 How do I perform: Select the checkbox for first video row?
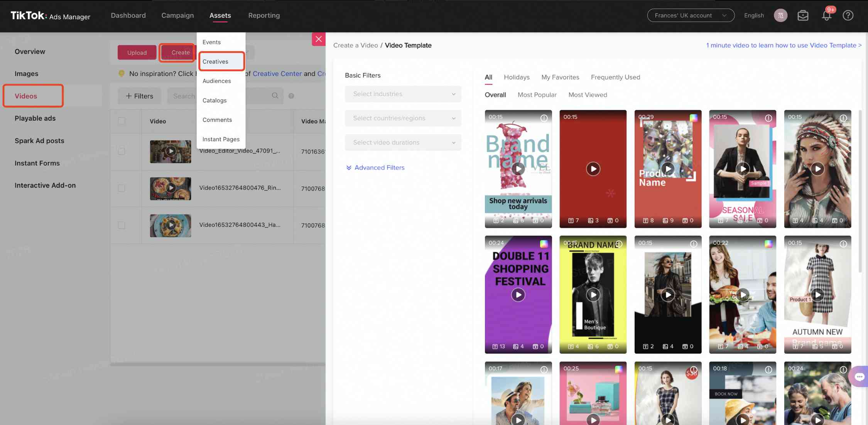pyautogui.click(x=121, y=151)
